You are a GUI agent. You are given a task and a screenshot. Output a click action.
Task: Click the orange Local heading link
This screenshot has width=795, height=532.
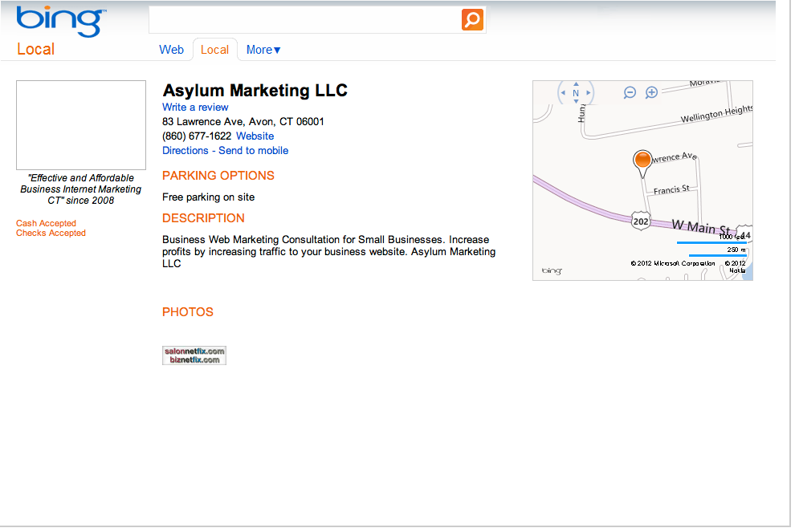[35, 49]
